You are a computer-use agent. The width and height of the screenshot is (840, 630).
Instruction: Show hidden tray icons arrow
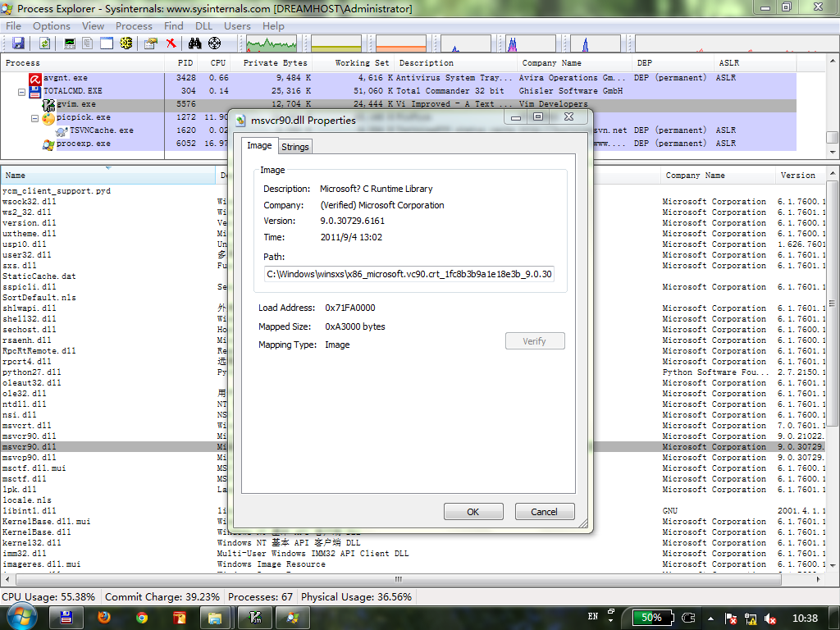coord(710,619)
